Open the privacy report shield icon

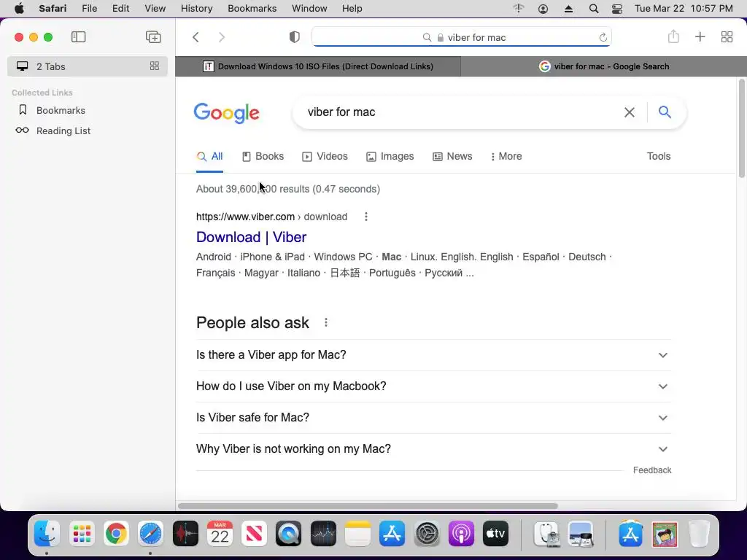pyautogui.click(x=295, y=37)
